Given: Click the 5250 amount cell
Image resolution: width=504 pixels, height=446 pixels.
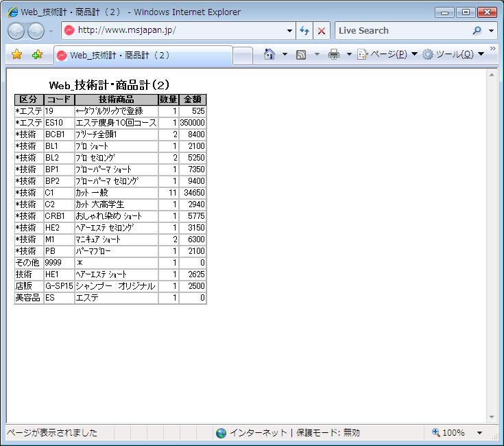Looking at the screenshot, I should (x=193, y=158).
